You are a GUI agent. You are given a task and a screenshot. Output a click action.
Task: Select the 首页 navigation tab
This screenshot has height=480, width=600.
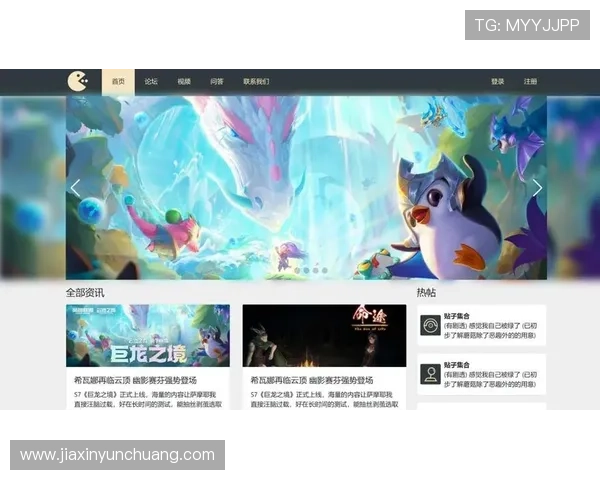click(x=118, y=81)
